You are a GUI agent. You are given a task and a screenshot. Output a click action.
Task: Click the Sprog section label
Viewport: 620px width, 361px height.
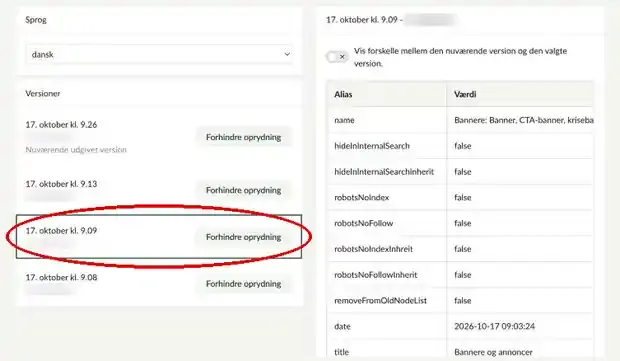(x=36, y=20)
